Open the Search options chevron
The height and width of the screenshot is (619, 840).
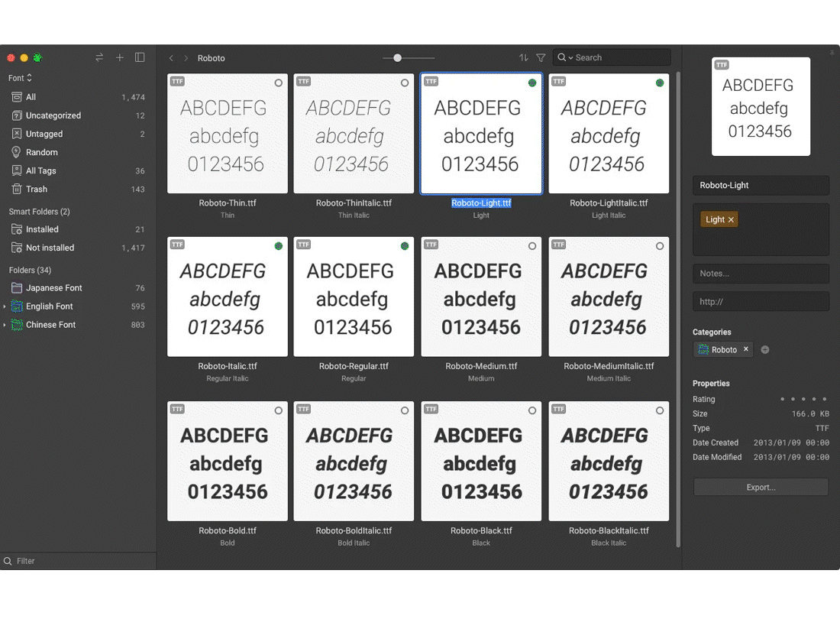[570, 58]
